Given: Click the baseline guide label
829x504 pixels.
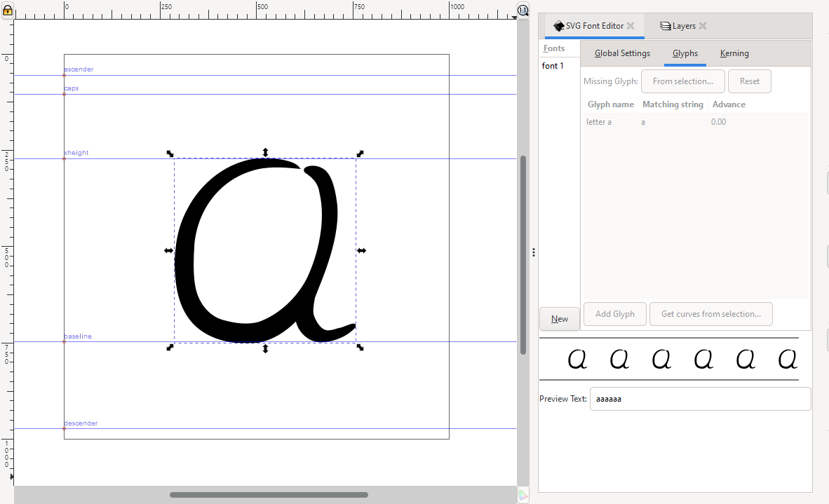Looking at the screenshot, I should click(78, 336).
